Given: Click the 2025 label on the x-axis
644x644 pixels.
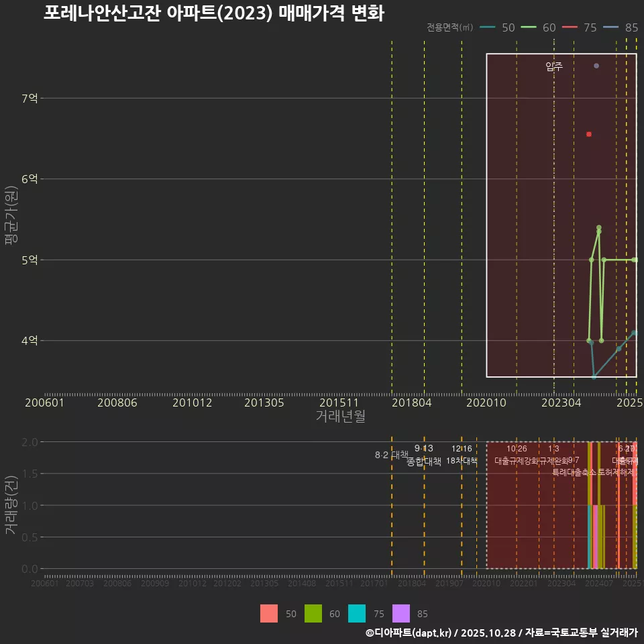Looking at the screenshot, I should coord(629,403).
